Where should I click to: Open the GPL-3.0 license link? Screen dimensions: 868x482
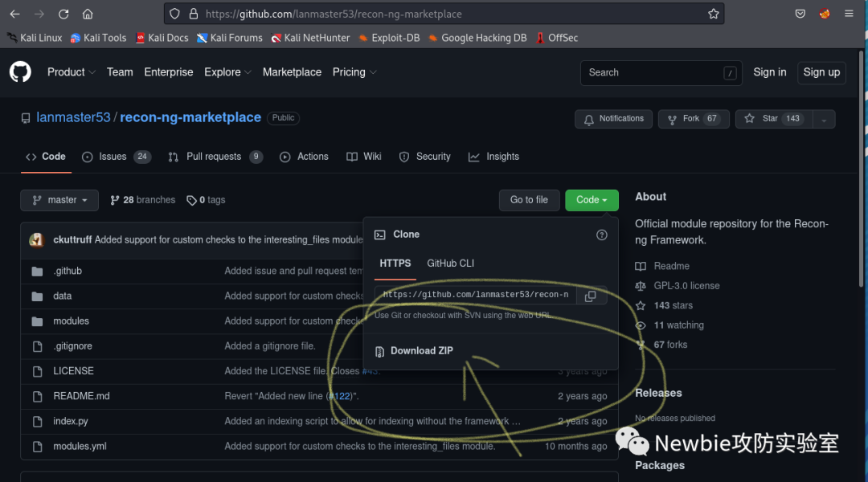[x=678, y=285]
